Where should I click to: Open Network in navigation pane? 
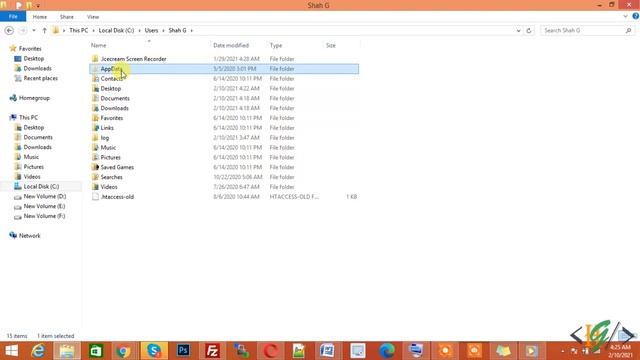[29, 236]
